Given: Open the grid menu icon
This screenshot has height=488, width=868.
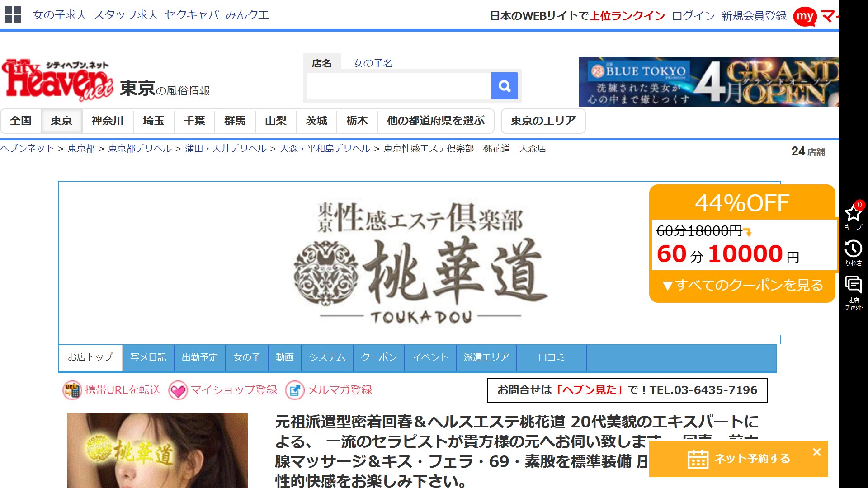Looking at the screenshot, I should coord(13,14).
